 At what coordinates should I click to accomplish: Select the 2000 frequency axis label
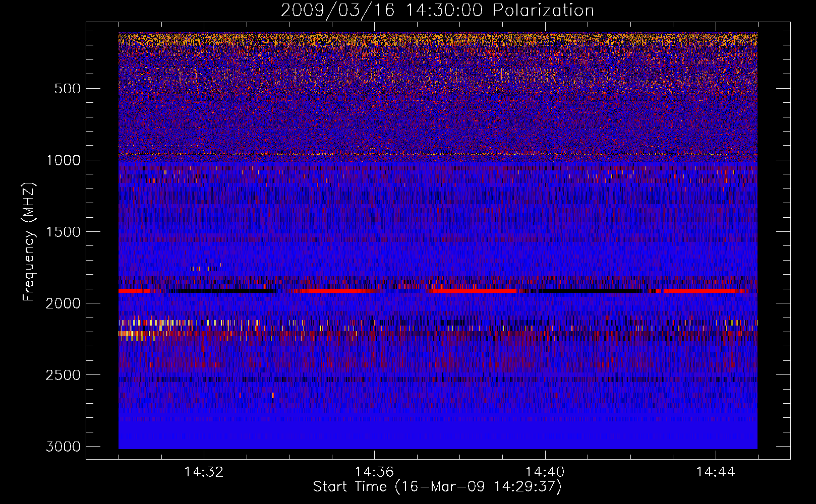click(63, 303)
